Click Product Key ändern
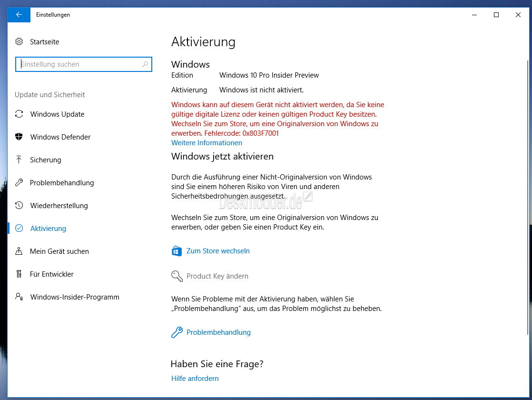The height and width of the screenshot is (400, 532). click(x=217, y=276)
